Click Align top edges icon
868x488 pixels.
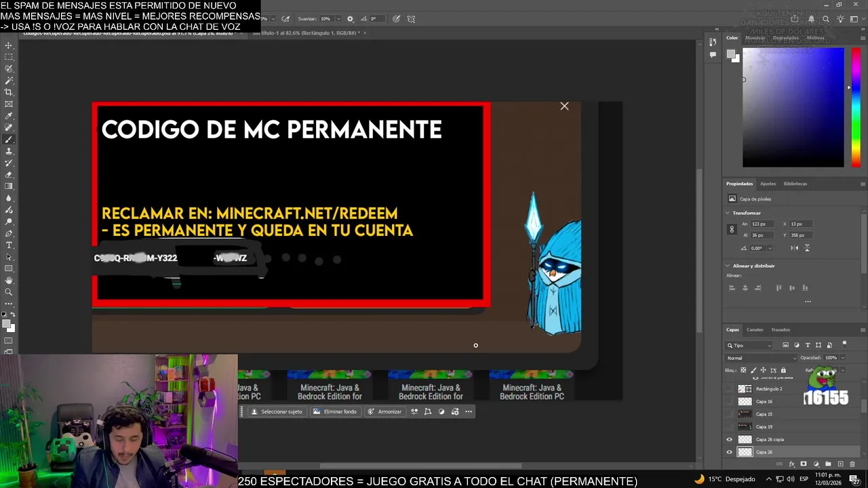[778, 287]
